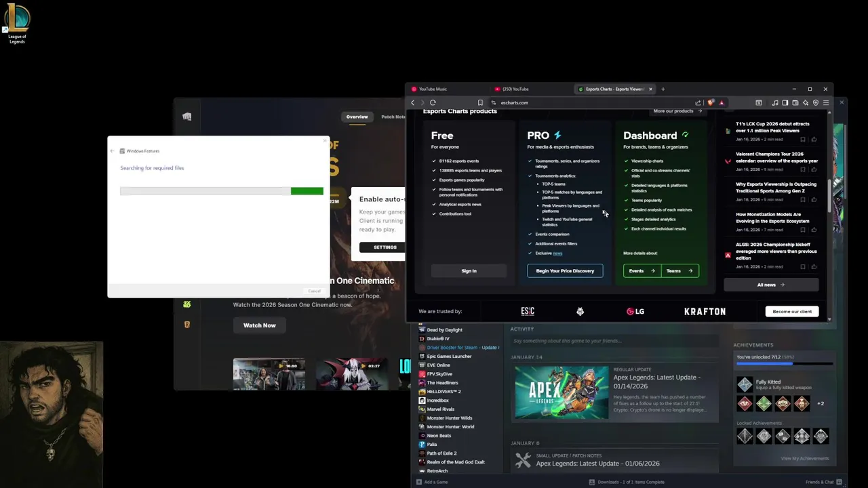Open the Dashboard Events button

coord(642,270)
